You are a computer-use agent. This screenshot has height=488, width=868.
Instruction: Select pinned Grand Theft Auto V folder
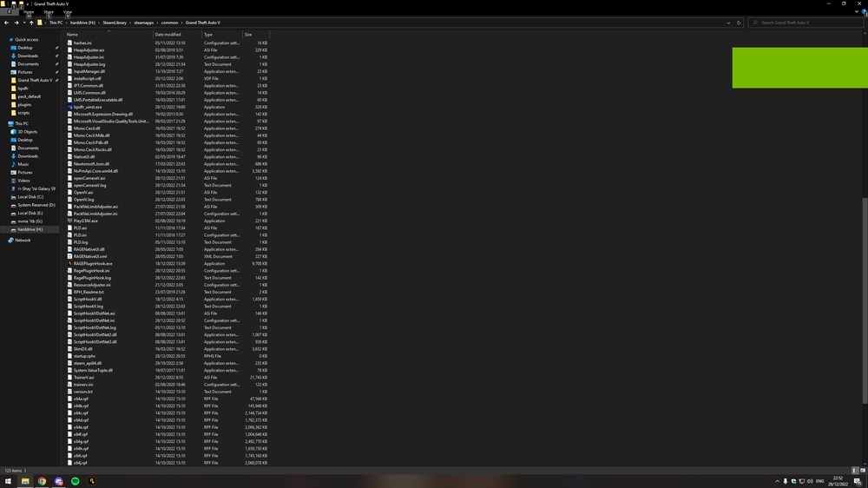pyautogui.click(x=35, y=80)
